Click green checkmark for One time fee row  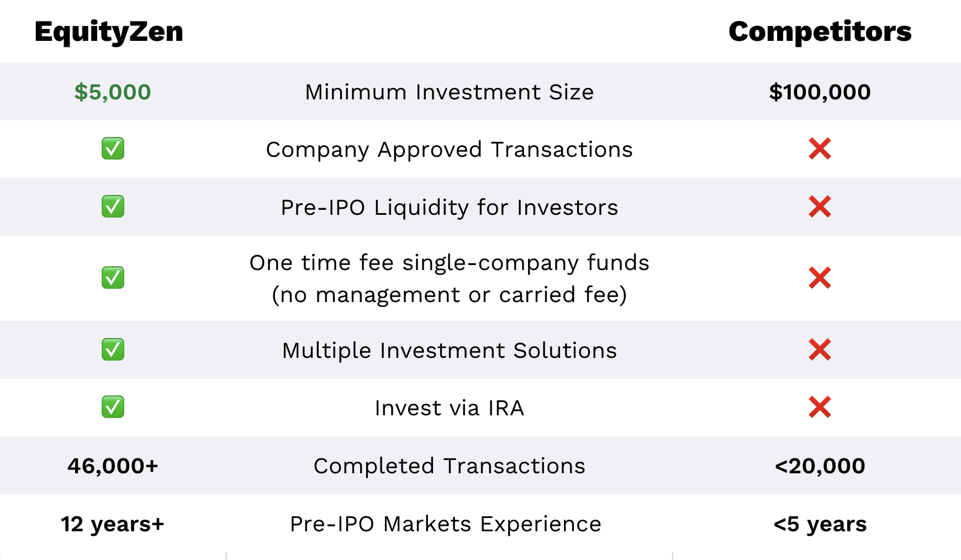[113, 278]
